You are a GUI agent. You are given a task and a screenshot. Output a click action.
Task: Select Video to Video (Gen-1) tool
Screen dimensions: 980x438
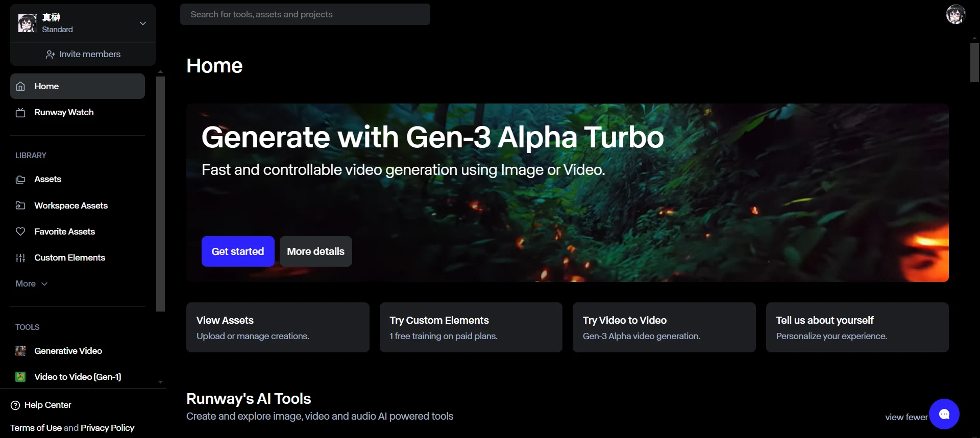[x=78, y=377]
